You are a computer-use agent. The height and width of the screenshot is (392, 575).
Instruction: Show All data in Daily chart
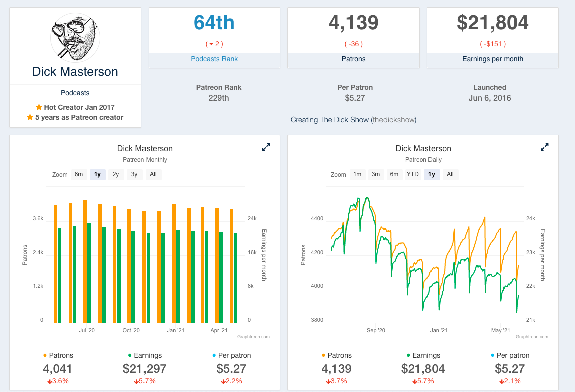450,175
